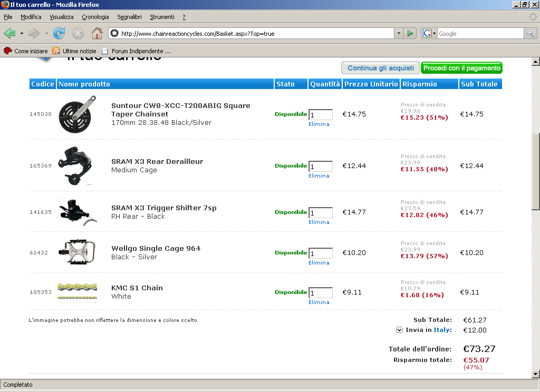This screenshot has width=540, height=392.
Task: Open the SRAM X3 Trigger Shifter 7sp link
Action: tap(164, 208)
